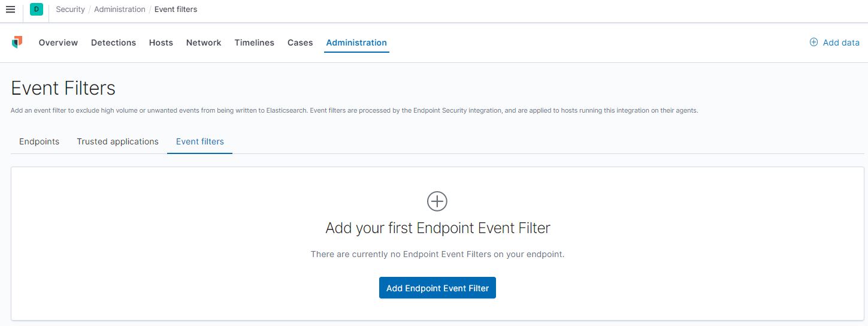Click the event filter description paragraph

pos(355,111)
